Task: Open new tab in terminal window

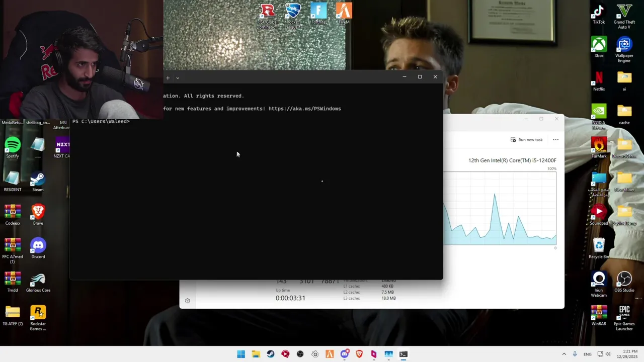Action: click(x=168, y=77)
